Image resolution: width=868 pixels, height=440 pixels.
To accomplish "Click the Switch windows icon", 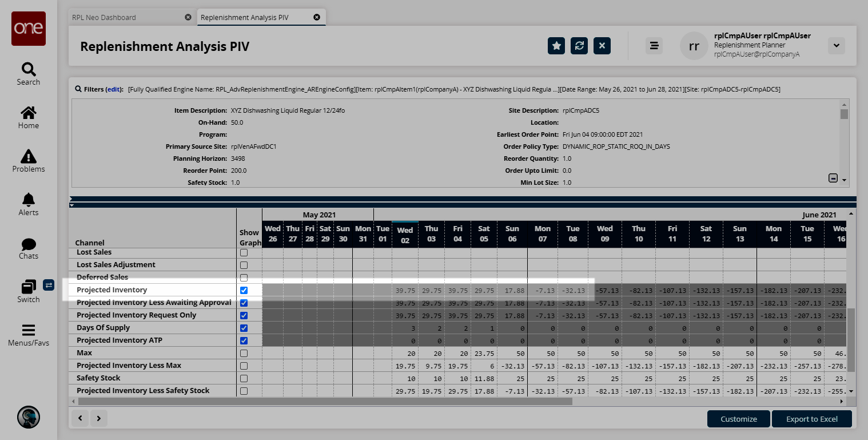I will pos(28,287).
